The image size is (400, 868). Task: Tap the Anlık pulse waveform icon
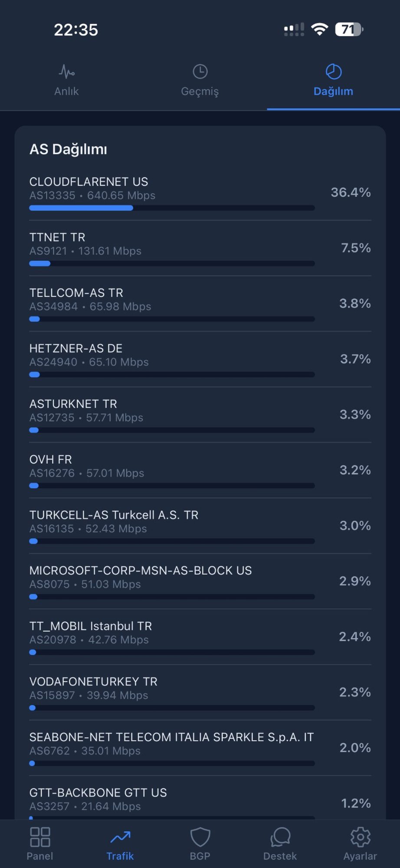tap(67, 72)
